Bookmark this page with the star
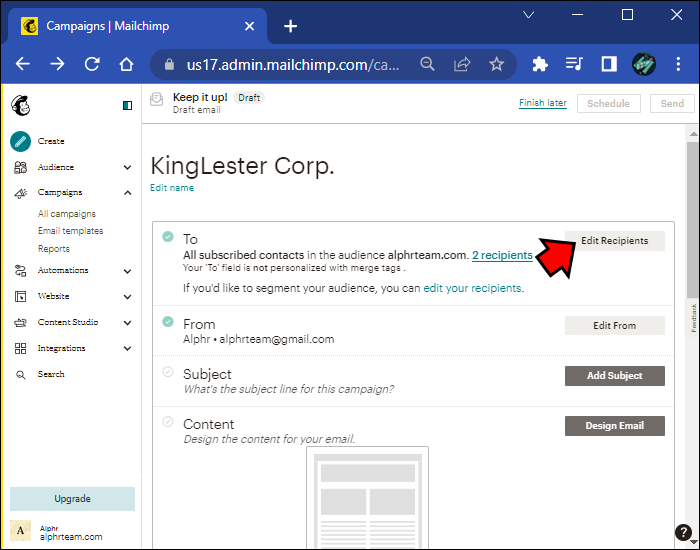Screen dimensions: 700x550 (496, 64)
